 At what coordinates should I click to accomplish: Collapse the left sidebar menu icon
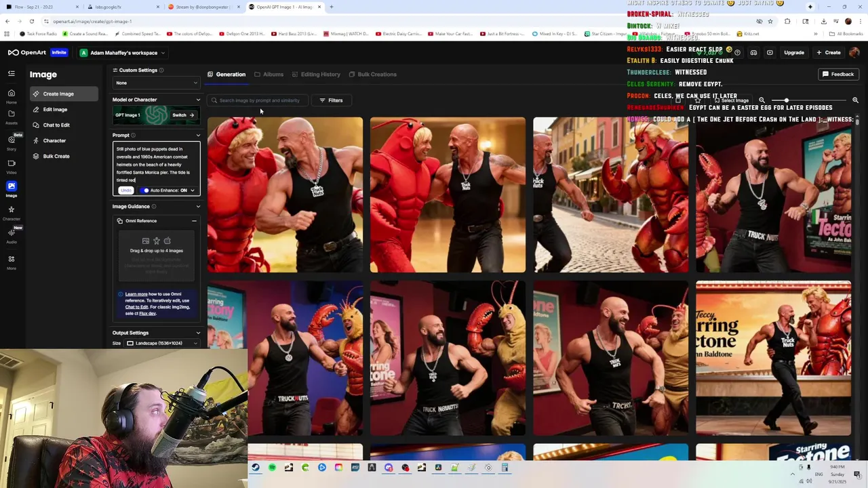(11, 73)
